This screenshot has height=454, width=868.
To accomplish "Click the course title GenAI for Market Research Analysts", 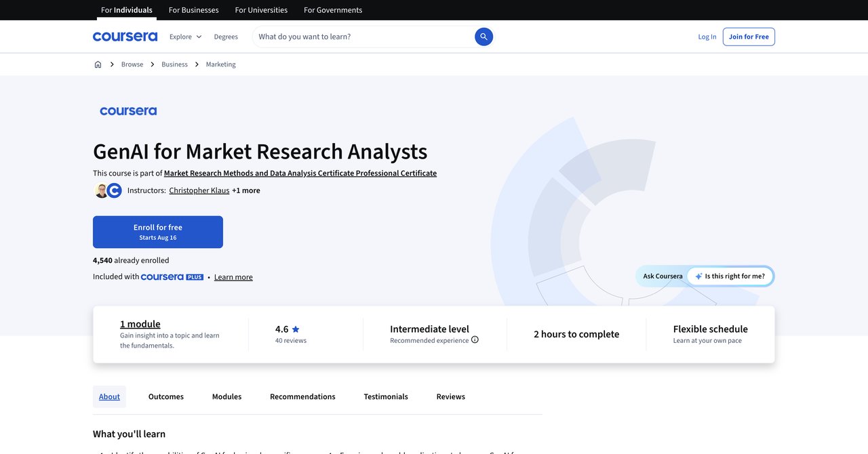I will (260, 151).
